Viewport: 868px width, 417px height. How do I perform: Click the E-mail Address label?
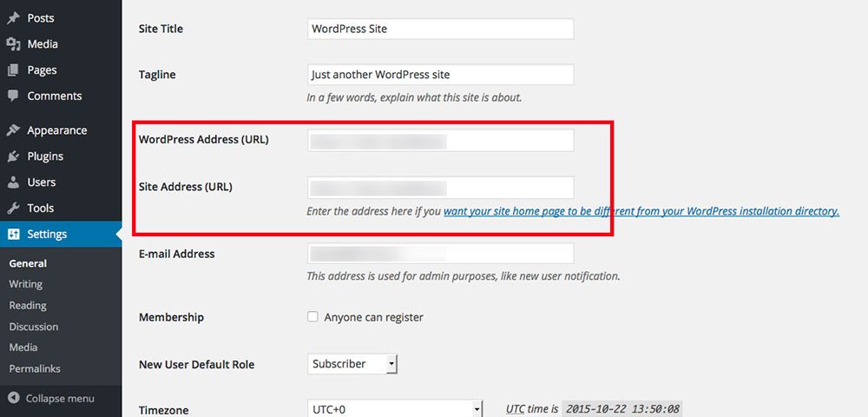[x=176, y=255]
